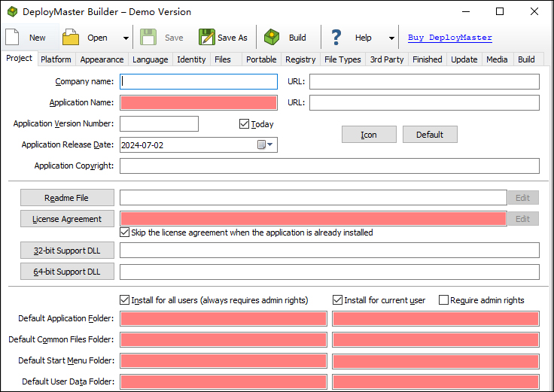Click current-user Default Application Folder field
Screen dimensions: 554x392
tap(436, 319)
